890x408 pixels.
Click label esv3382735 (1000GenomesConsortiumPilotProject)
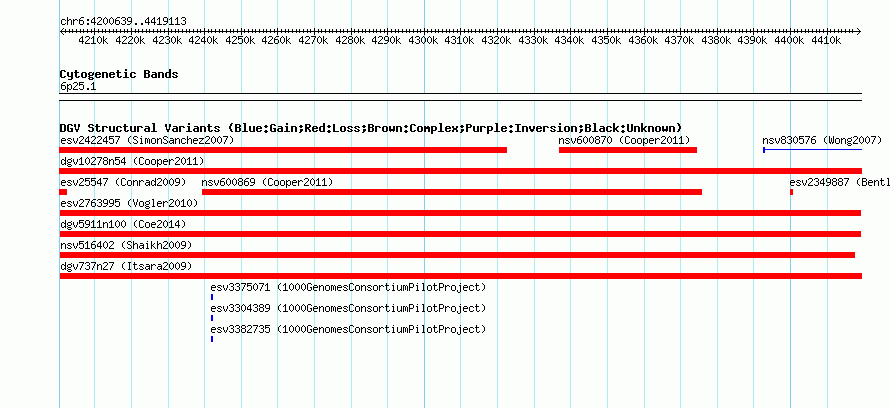pyautogui.click(x=348, y=329)
